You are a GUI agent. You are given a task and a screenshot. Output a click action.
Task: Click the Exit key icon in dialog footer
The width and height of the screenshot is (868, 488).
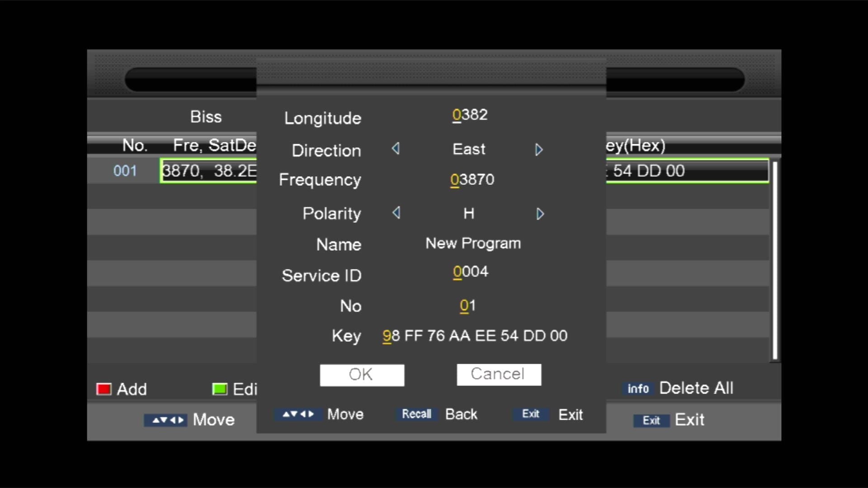(x=530, y=414)
